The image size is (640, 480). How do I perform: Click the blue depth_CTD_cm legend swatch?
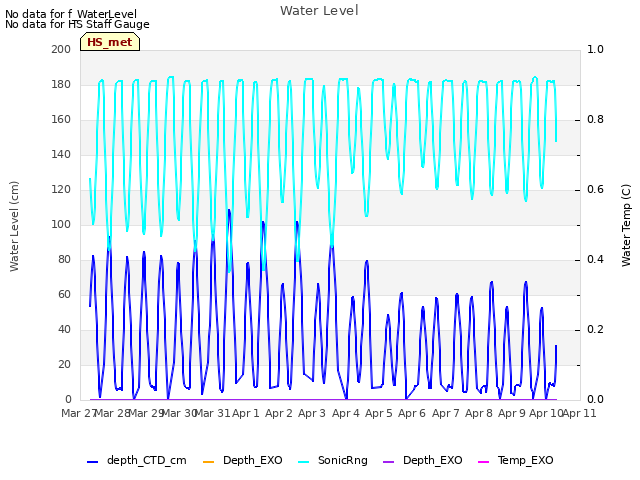[93, 462]
